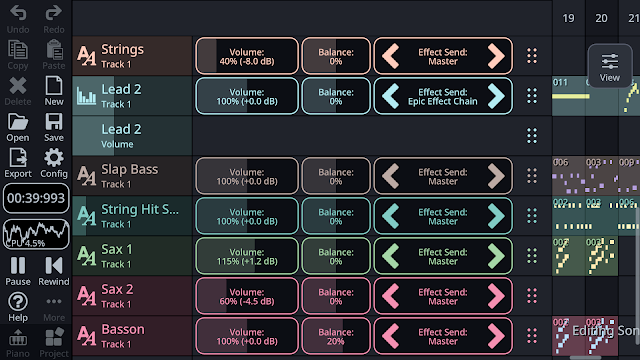Adjust the Slap Bass volume slider

tap(247, 176)
